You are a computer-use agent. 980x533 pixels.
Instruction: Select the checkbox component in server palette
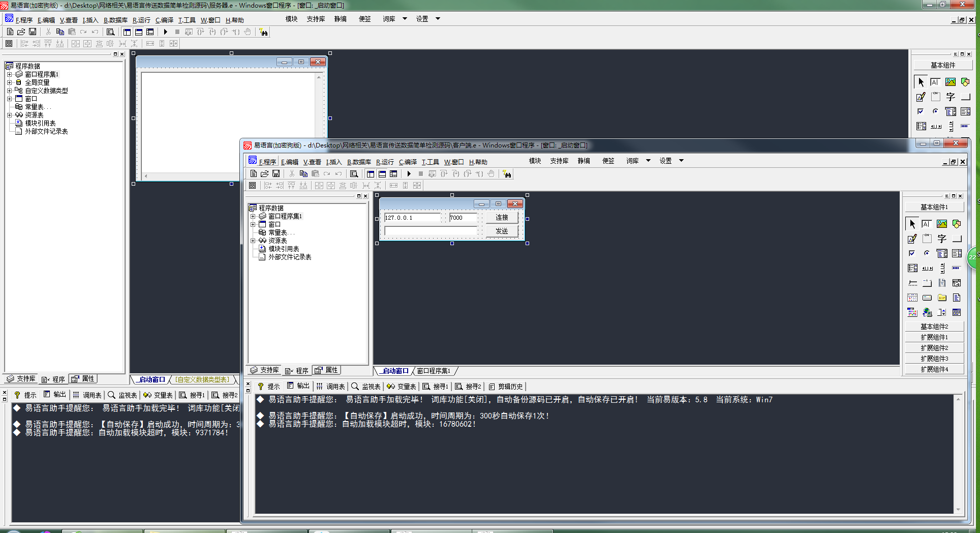coord(921,111)
